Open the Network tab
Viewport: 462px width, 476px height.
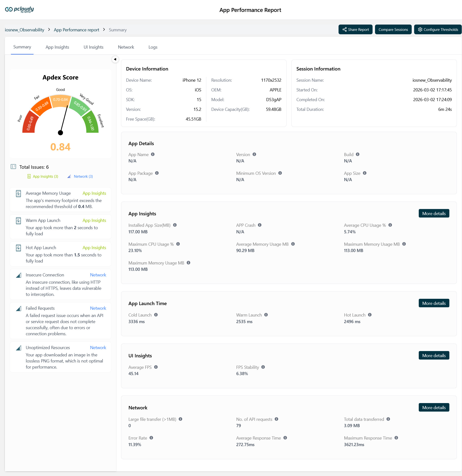pos(126,47)
